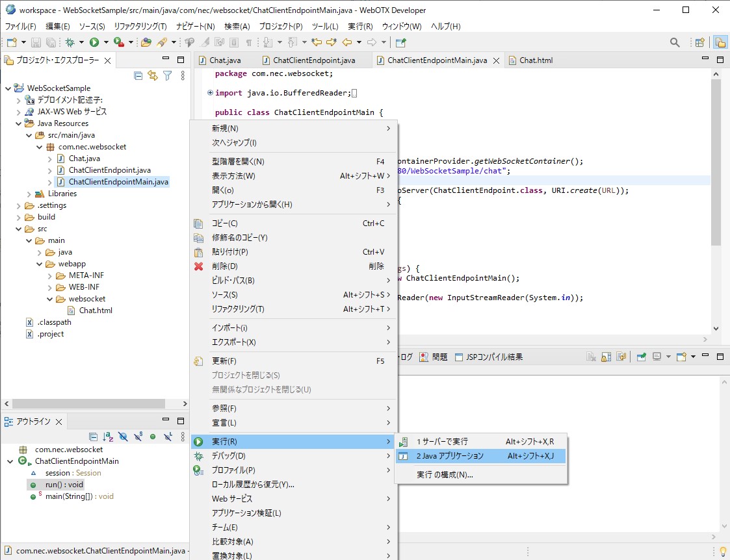Hide static members in the Outline view

(x=137, y=437)
